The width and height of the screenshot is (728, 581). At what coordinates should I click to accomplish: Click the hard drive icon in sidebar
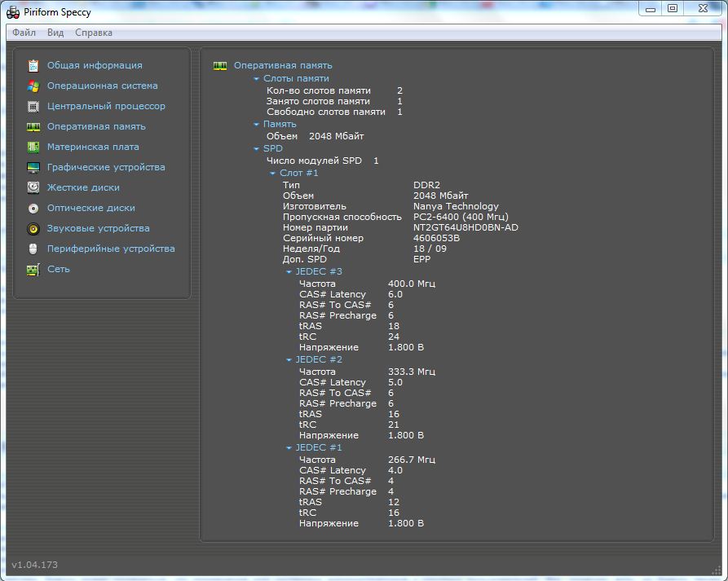33,187
